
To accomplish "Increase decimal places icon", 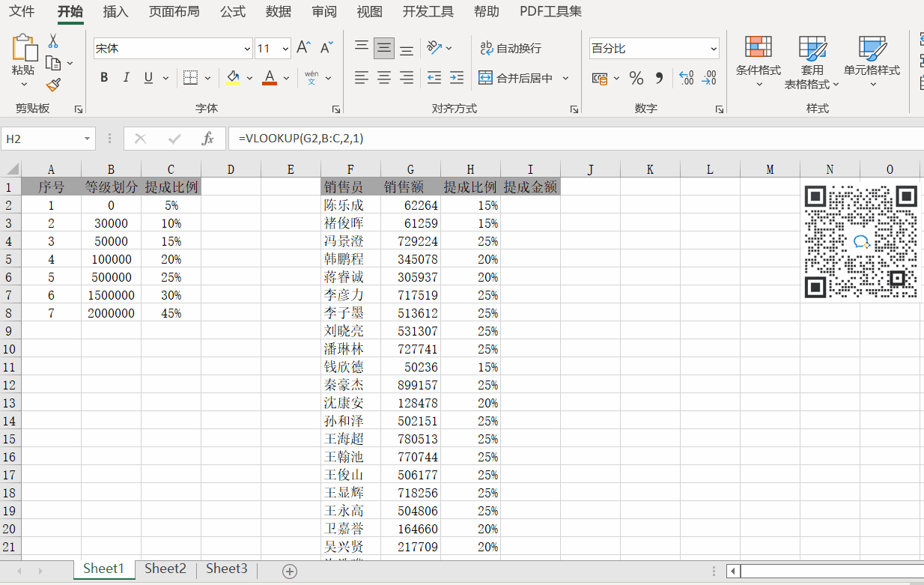I will tap(686, 78).
